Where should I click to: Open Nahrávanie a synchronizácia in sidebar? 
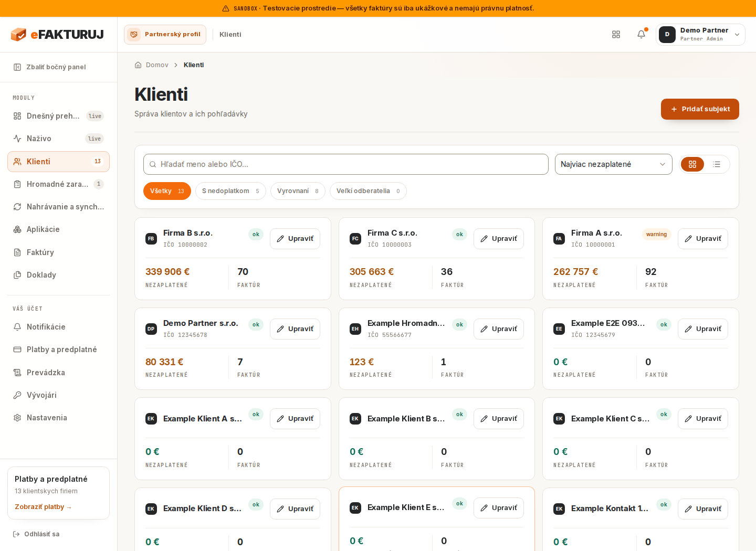(58, 207)
